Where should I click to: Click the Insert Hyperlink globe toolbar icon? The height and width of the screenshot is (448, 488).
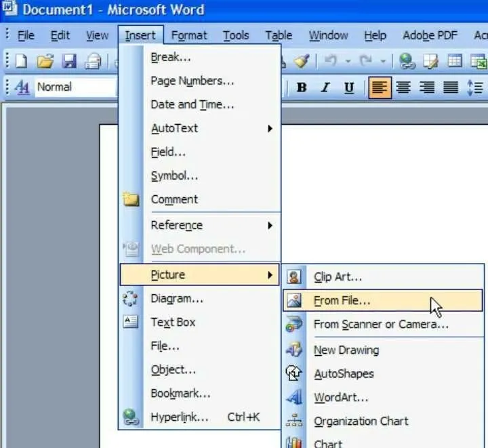tap(407, 61)
